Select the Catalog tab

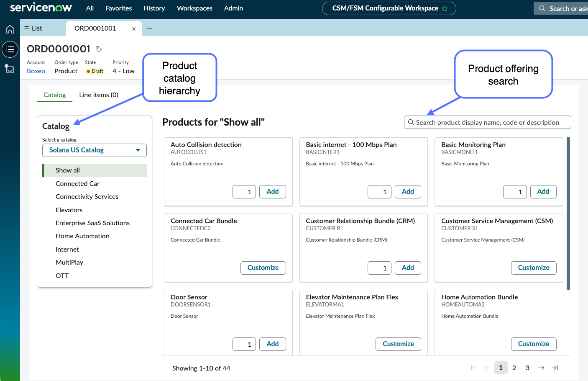point(55,95)
